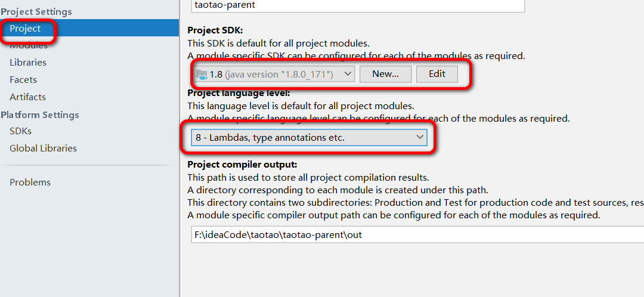Focus the taotao-parent project name field
The width and height of the screenshot is (644, 297).
coord(358,4)
